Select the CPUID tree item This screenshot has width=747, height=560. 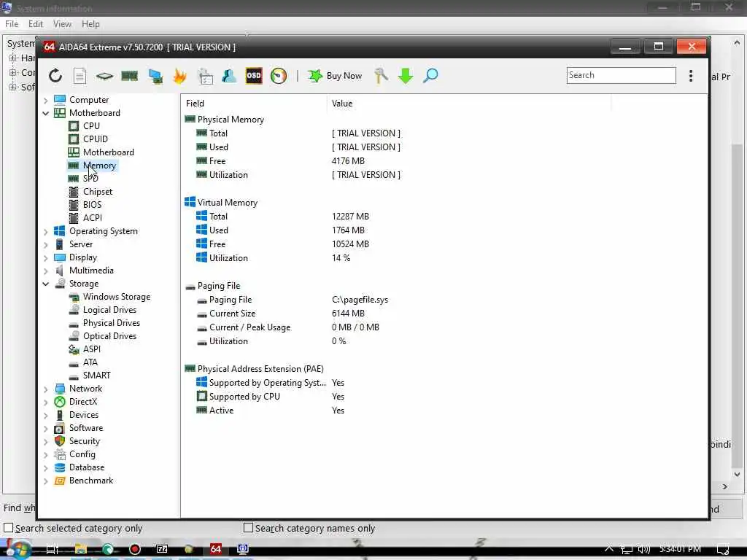[96, 139]
